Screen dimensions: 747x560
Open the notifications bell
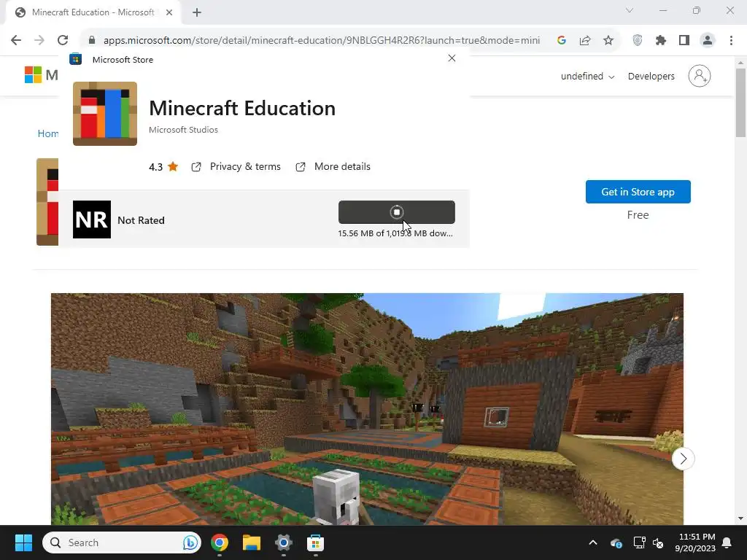[727, 542]
